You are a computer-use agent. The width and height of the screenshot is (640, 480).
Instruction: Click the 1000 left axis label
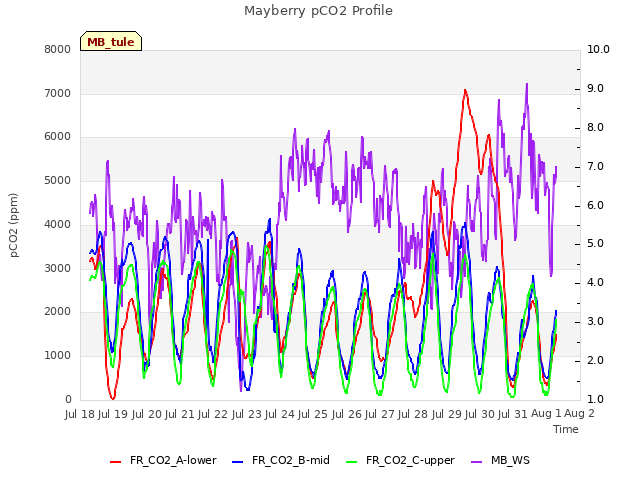click(58, 356)
